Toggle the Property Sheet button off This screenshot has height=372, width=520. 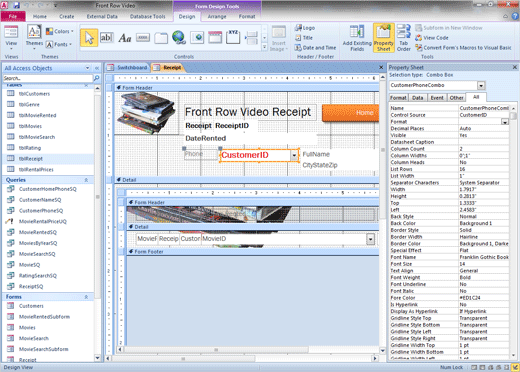(384, 38)
